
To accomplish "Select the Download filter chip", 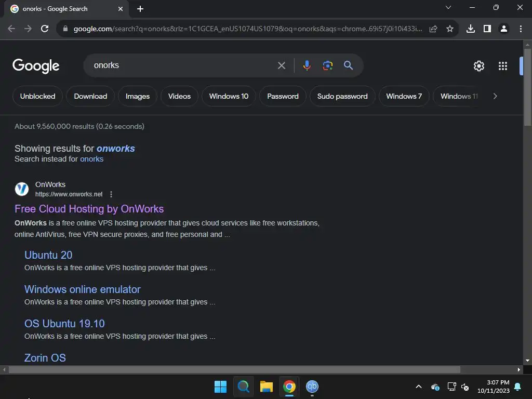I will 90,96.
